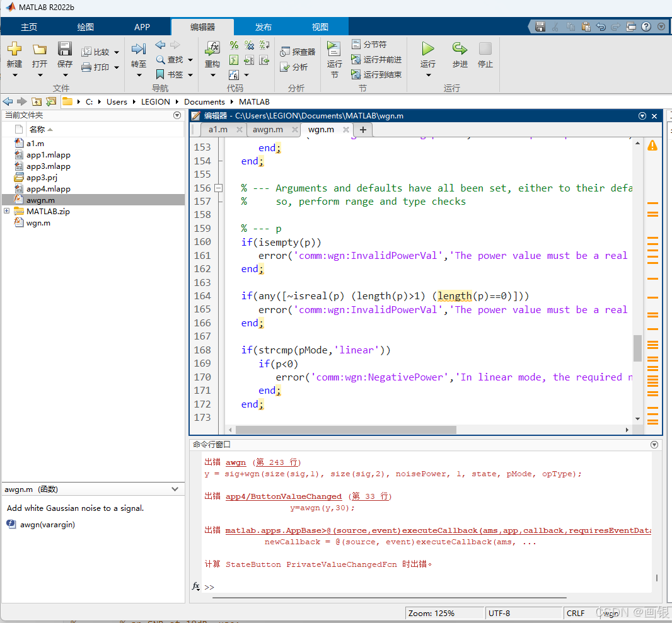Viewport: 672px width, 623px height.
Task: Switch to the APP ribbon tab
Action: 142,27
